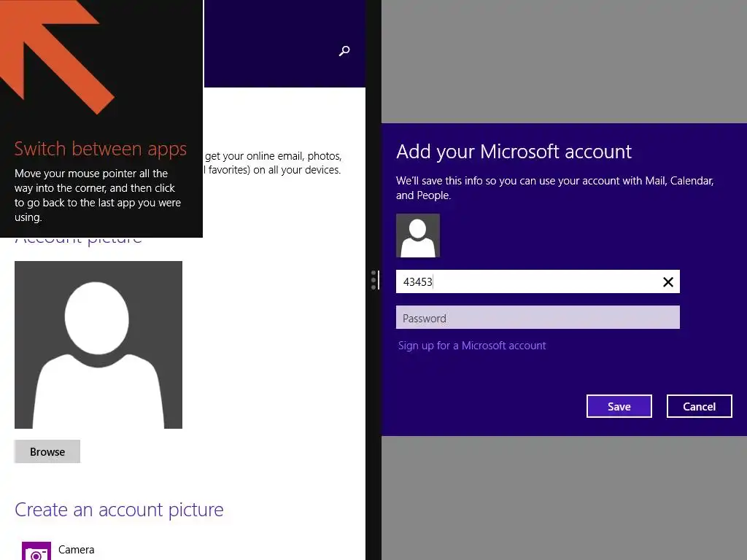747x560 pixels.
Task: Click the Camera label under Create an account picture
Action: point(76,550)
